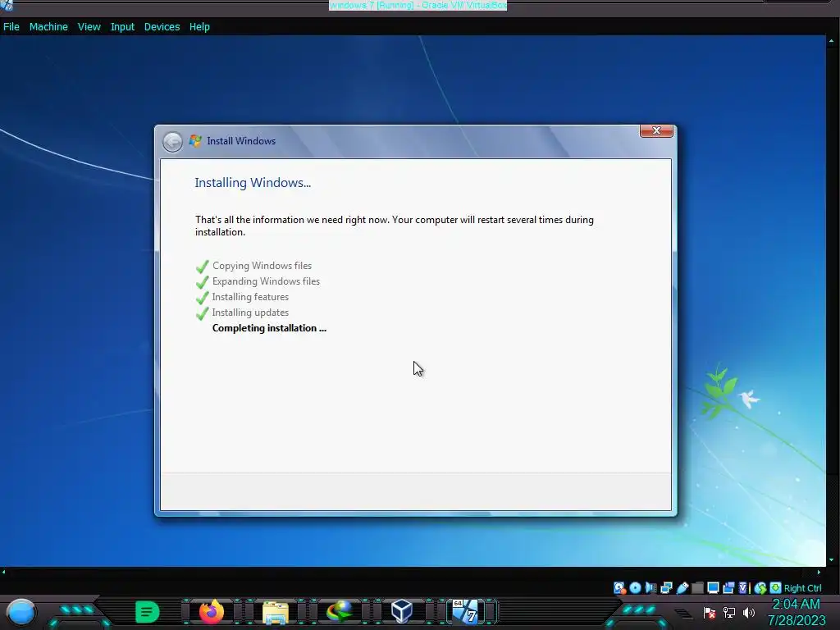Open the volume speaker tray icon
This screenshot has width=840, height=630.
pyautogui.click(x=748, y=612)
